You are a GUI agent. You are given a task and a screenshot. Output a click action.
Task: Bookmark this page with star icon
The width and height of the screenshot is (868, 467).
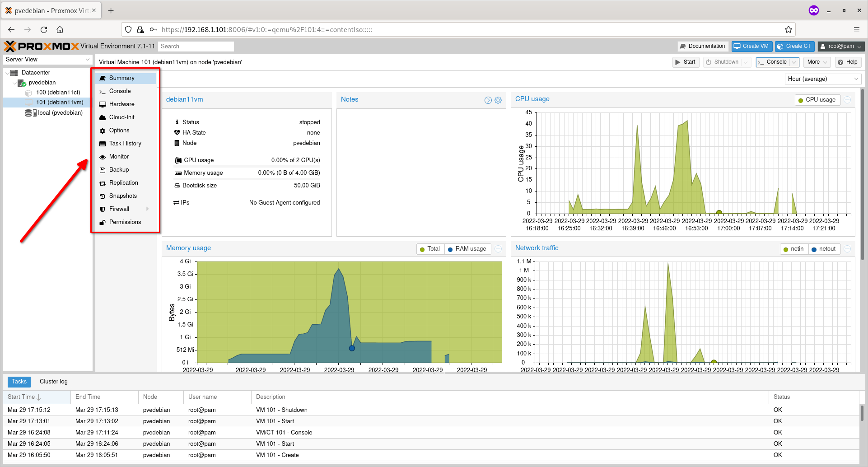789,30
